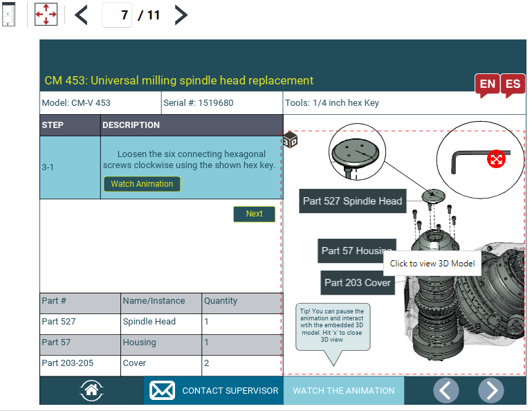532x411 pixels.
Task: Click the bottom-right next arrow circle
Action: tap(490, 390)
